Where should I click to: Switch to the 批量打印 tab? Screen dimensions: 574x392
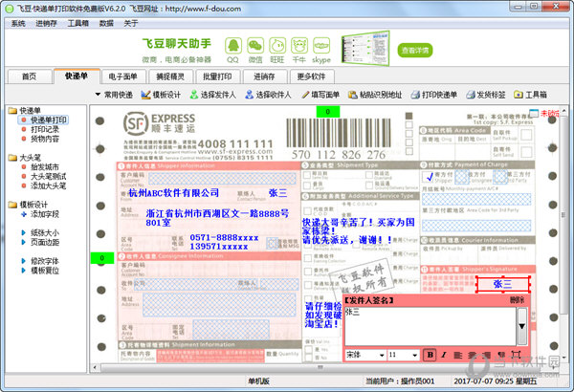pyautogui.click(x=217, y=76)
